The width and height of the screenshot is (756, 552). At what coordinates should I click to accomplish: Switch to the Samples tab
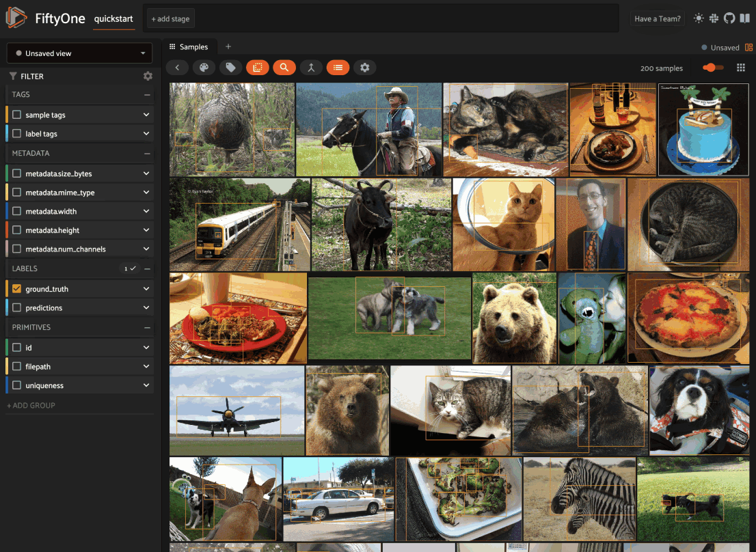(189, 46)
